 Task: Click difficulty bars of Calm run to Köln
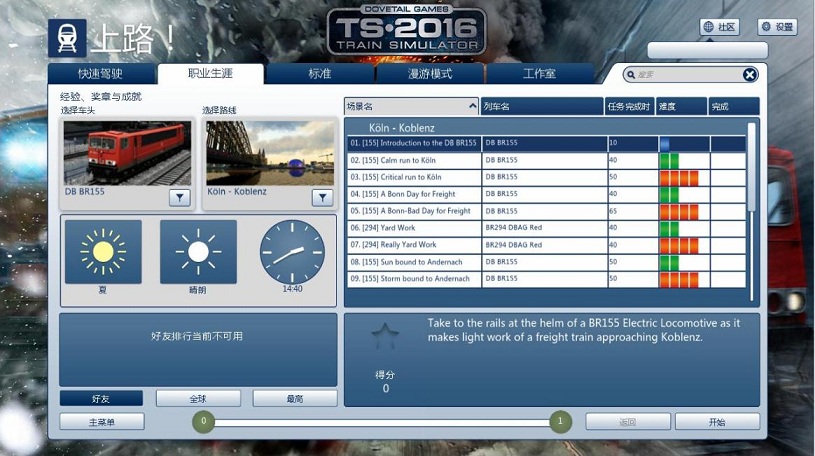pos(669,161)
